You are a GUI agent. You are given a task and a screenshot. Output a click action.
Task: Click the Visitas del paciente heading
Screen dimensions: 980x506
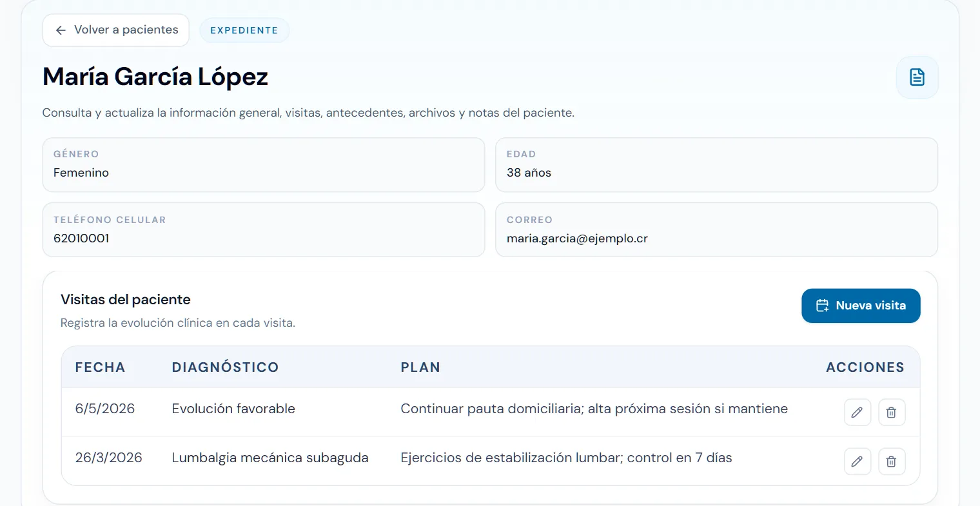126,300
